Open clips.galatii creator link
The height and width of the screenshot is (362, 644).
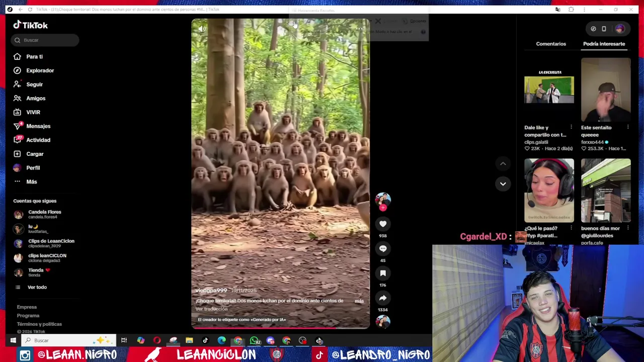(536, 142)
